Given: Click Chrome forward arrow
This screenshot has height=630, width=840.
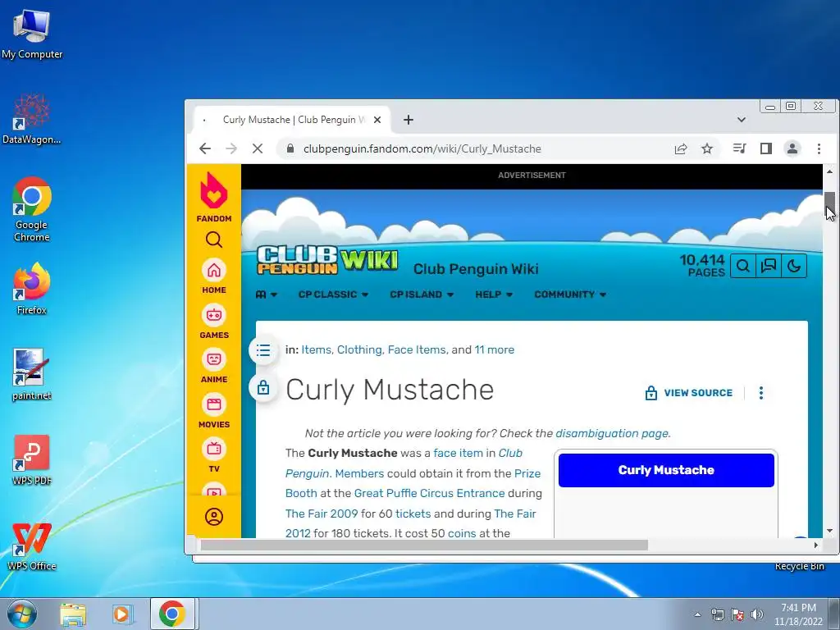Looking at the screenshot, I should point(231,148).
